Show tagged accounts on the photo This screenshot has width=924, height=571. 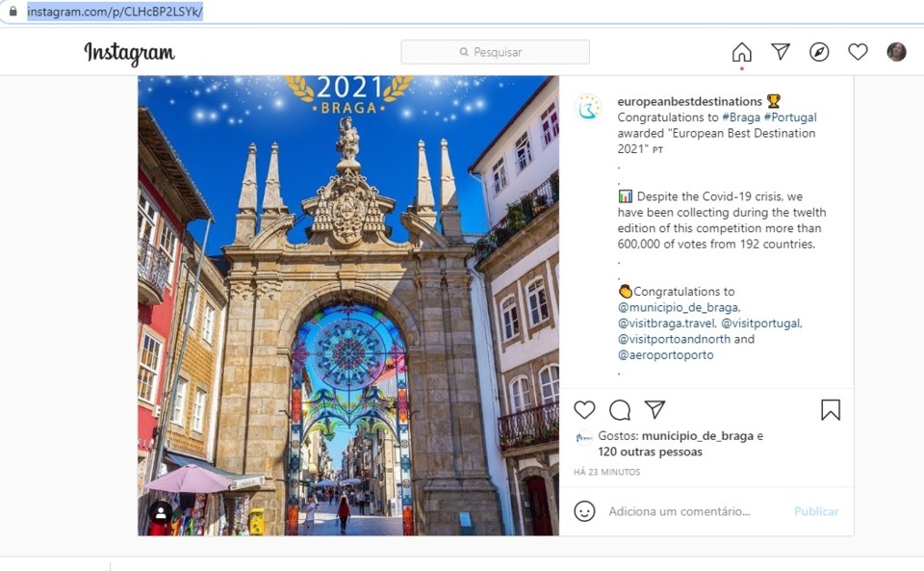click(x=161, y=513)
